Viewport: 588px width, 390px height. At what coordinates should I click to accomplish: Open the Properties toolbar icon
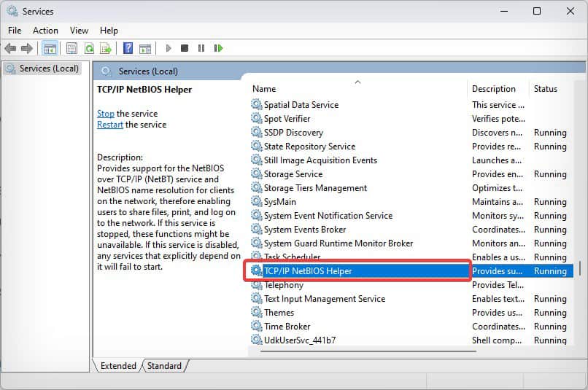pyautogui.click(x=71, y=48)
